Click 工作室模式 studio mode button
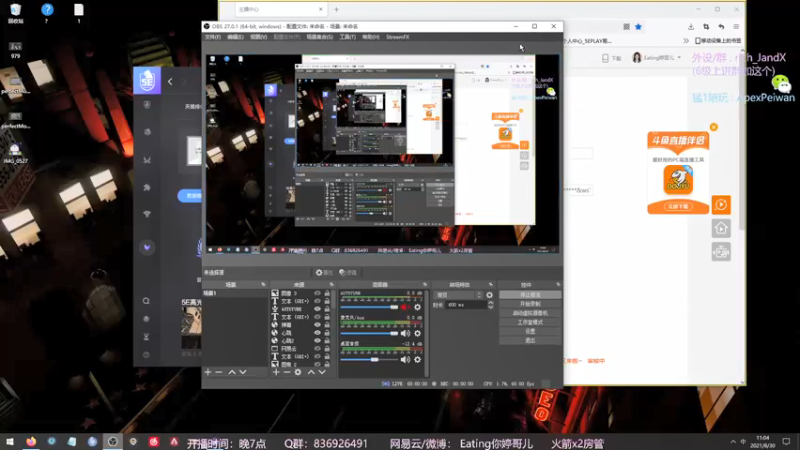The height and width of the screenshot is (450, 800). (x=530, y=322)
